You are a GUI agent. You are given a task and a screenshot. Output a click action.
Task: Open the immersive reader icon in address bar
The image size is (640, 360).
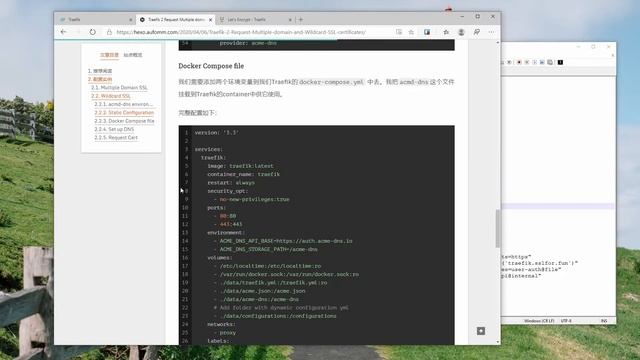[399, 32]
